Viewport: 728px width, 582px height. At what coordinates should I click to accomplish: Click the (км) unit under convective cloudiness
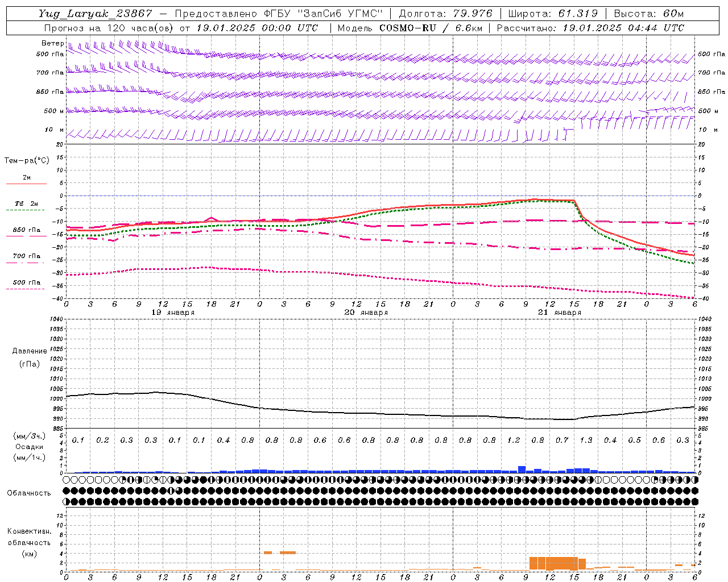[29, 554]
